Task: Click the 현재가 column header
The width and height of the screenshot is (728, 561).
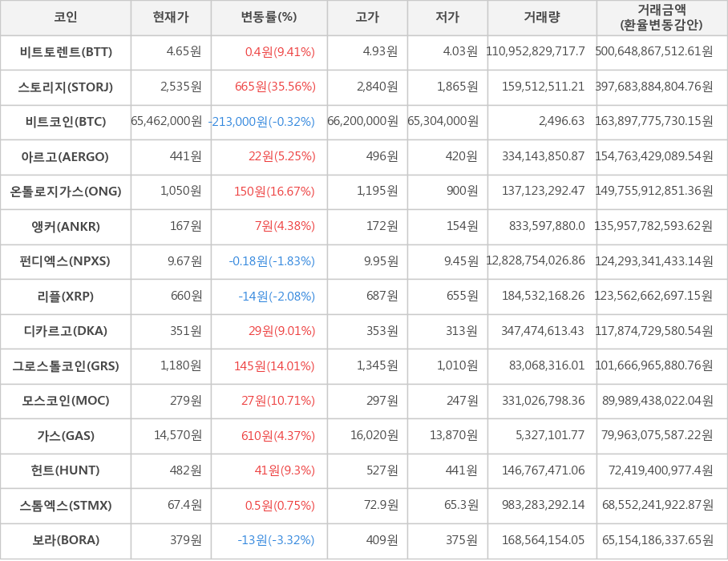Action: [x=171, y=18]
